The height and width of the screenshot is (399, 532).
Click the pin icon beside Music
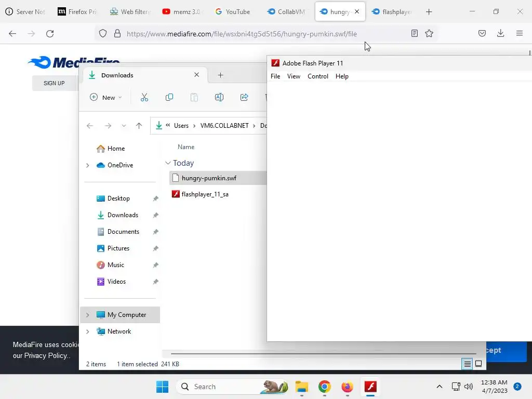tap(155, 265)
